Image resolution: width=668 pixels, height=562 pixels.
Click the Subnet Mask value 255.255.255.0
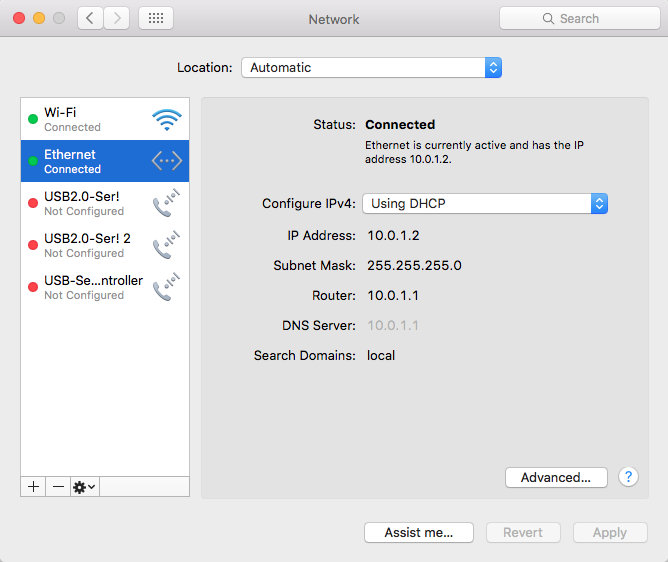(x=415, y=265)
